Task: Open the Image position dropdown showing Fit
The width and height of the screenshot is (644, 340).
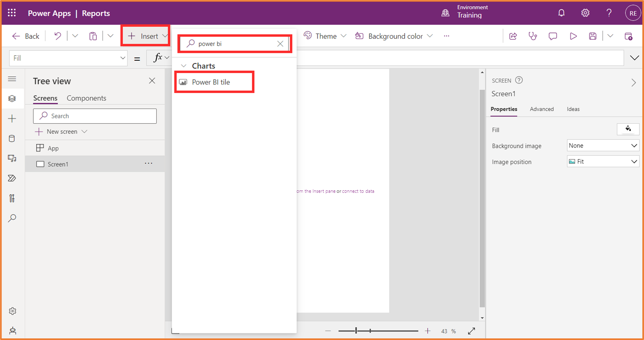Action: tap(603, 161)
